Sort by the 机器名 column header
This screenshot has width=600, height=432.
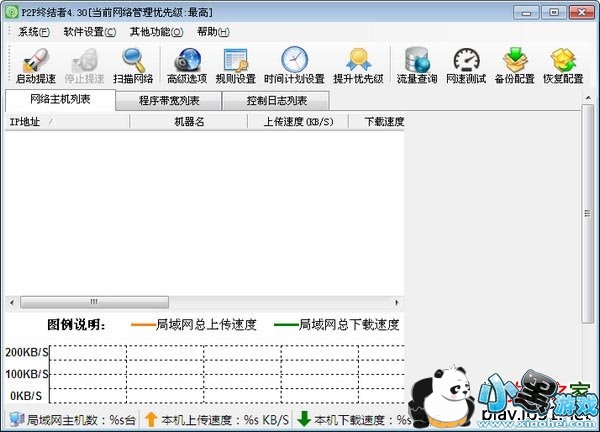tap(189, 122)
